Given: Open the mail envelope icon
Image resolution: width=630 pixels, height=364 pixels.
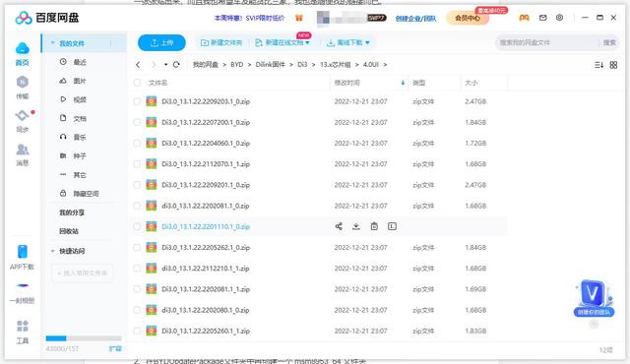Looking at the screenshot, I should (x=542, y=18).
